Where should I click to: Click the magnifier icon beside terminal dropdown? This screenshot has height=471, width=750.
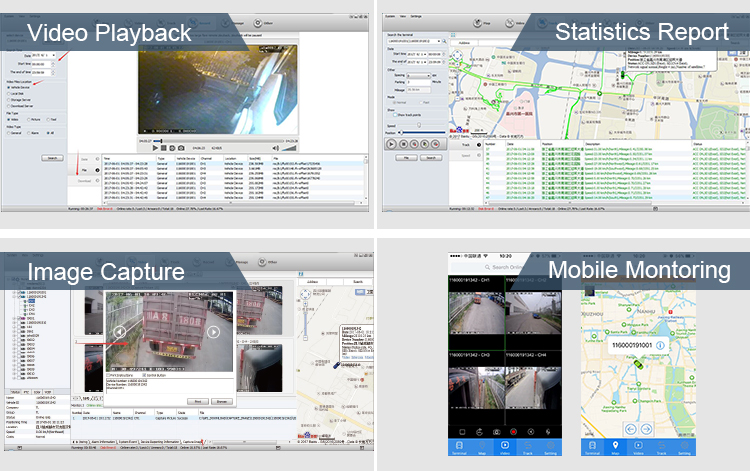[x=444, y=41]
